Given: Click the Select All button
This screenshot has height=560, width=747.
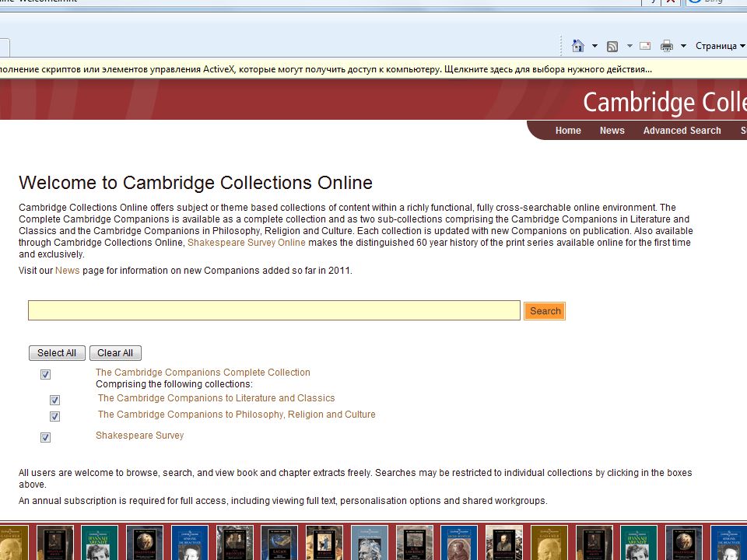Looking at the screenshot, I should point(57,353).
